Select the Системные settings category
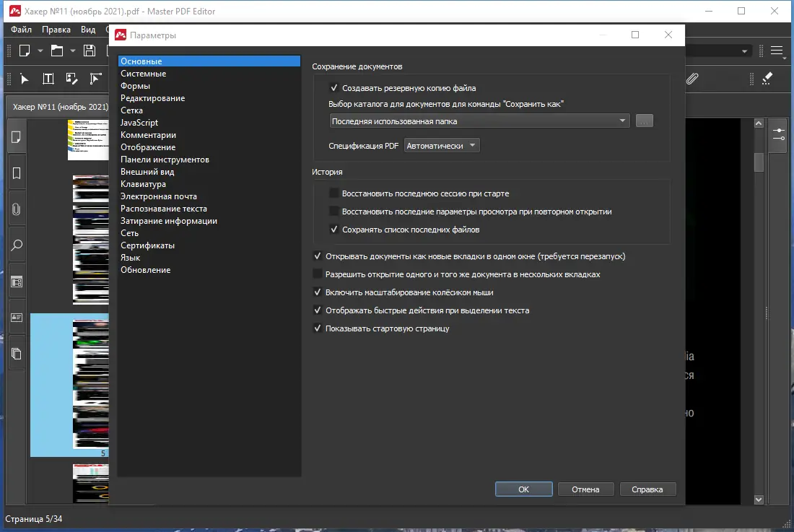Image resolution: width=794 pixels, height=532 pixels. point(209,74)
